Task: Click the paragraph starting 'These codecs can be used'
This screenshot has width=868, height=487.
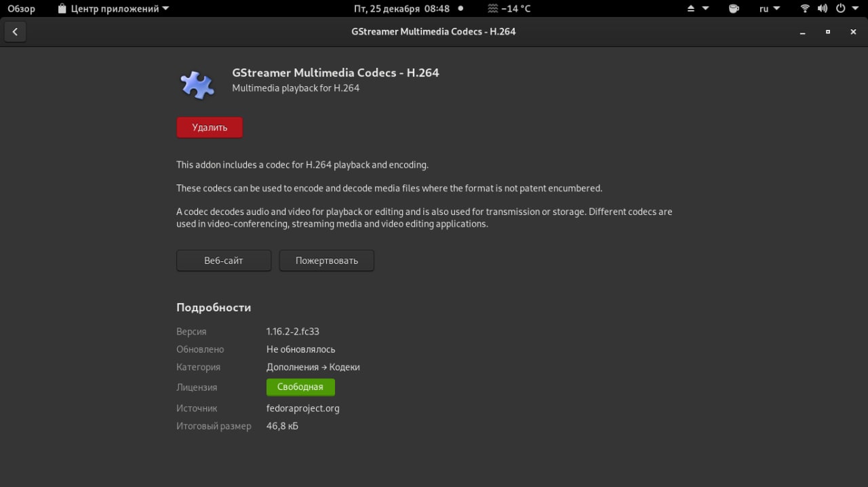Action: 389,189
